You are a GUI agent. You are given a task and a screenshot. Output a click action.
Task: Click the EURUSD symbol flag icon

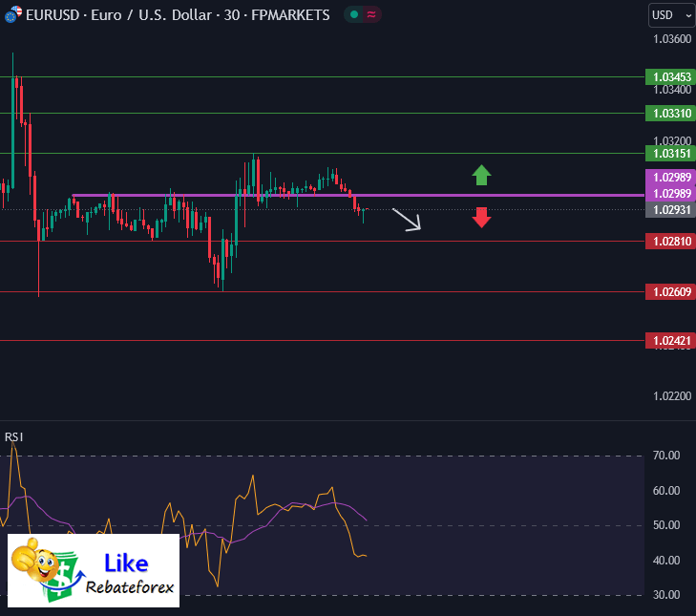(12, 14)
